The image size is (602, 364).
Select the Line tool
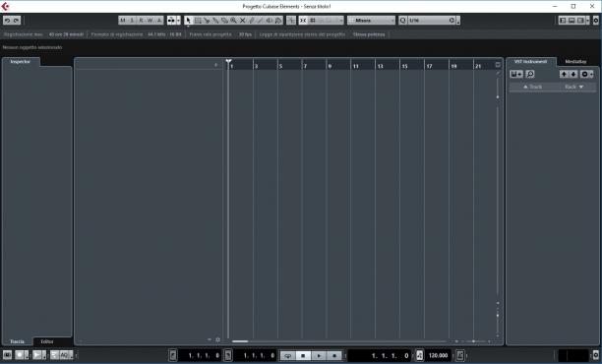pyautogui.click(x=261, y=21)
